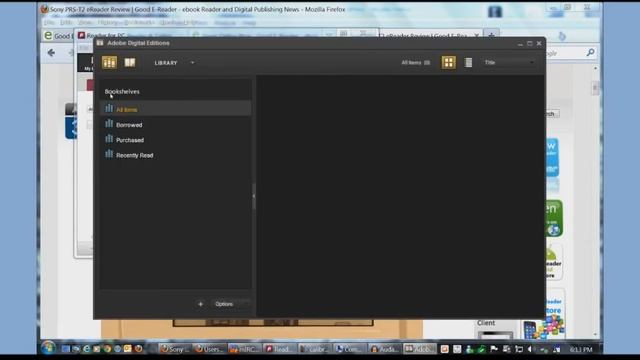Screen dimensions: 640x360
Task: Open the bookshelf Options menu
Action: pyautogui.click(x=224, y=304)
